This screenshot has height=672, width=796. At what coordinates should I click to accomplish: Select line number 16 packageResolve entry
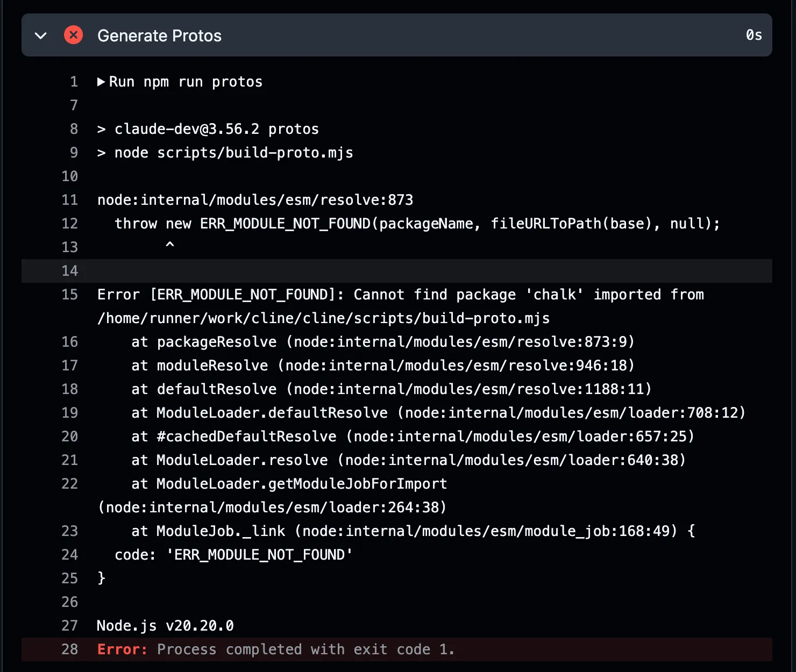pos(70,342)
